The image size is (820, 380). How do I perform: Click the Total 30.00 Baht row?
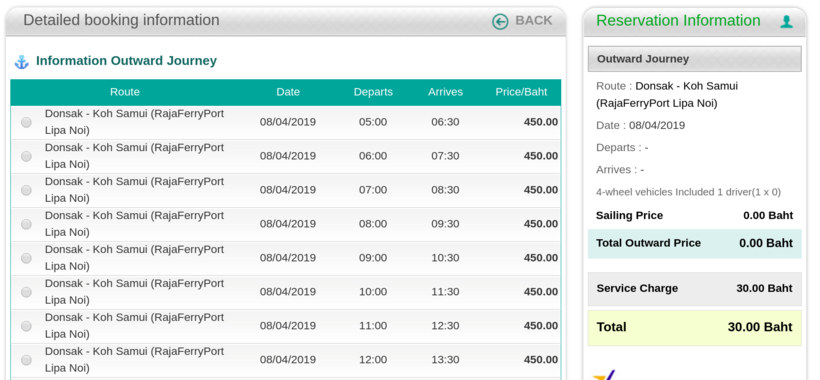pos(694,328)
